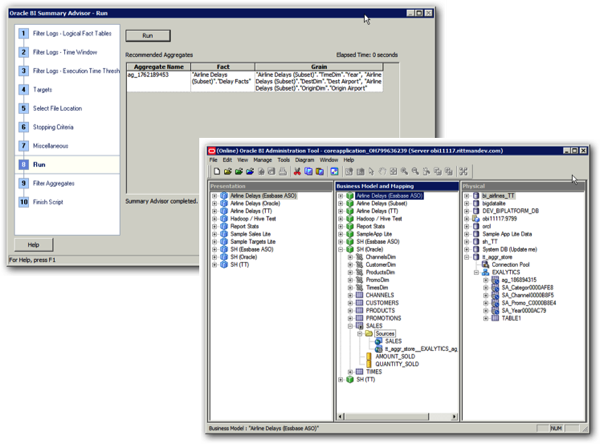Click the Paste toolbar icon

point(320,171)
